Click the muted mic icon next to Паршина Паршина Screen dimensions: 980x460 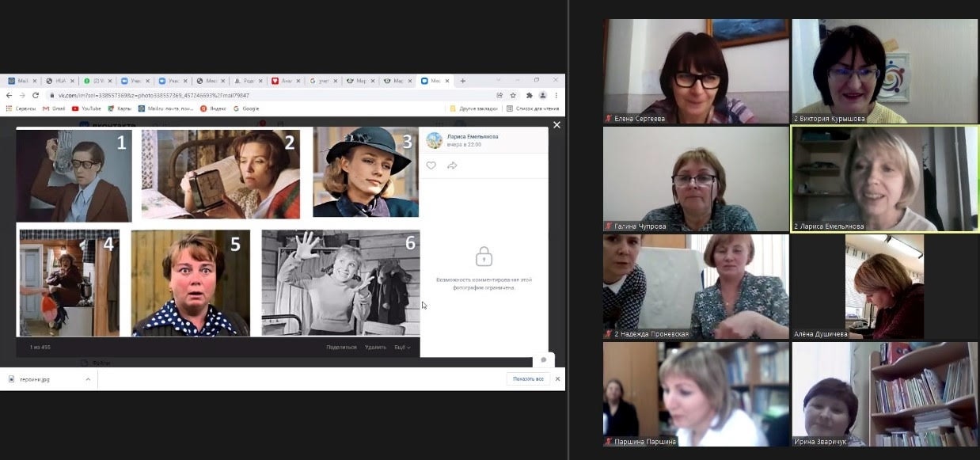(608, 442)
